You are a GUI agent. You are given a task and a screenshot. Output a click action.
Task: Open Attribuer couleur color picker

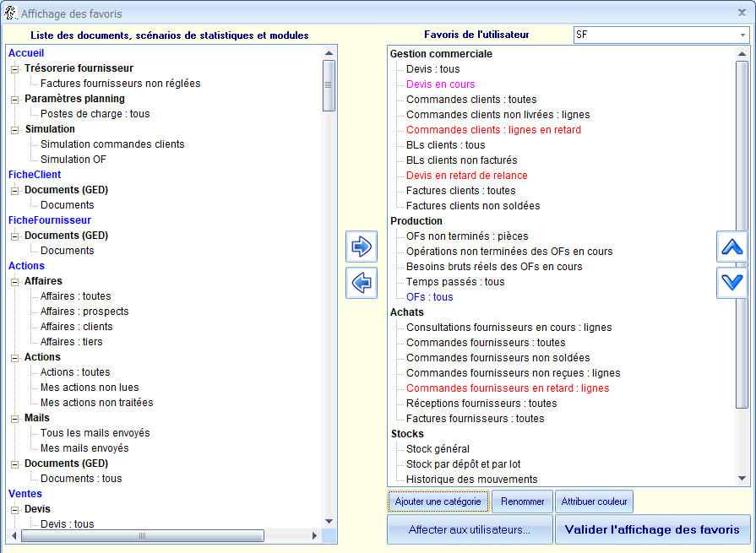[594, 501]
